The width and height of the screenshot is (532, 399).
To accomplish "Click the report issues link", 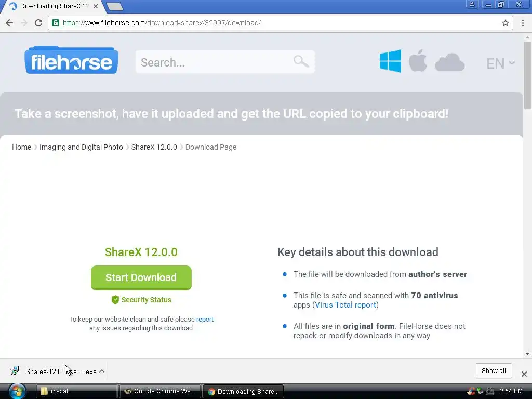I will click(205, 320).
